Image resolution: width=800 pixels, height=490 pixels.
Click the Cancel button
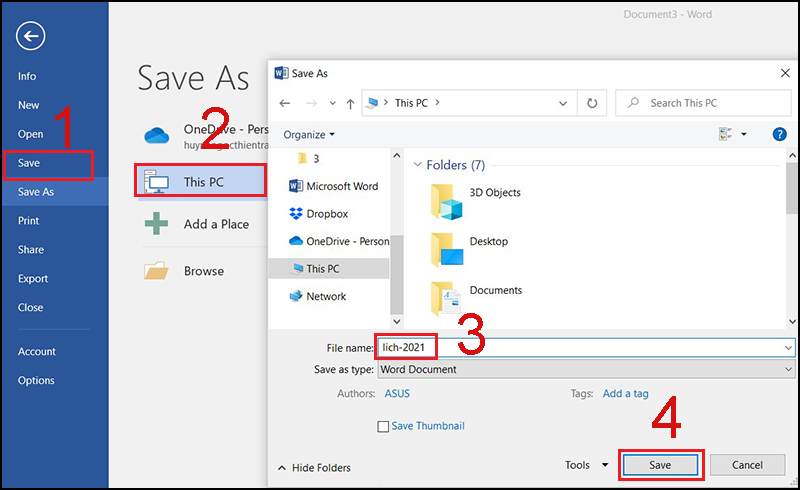pyautogui.click(x=747, y=465)
